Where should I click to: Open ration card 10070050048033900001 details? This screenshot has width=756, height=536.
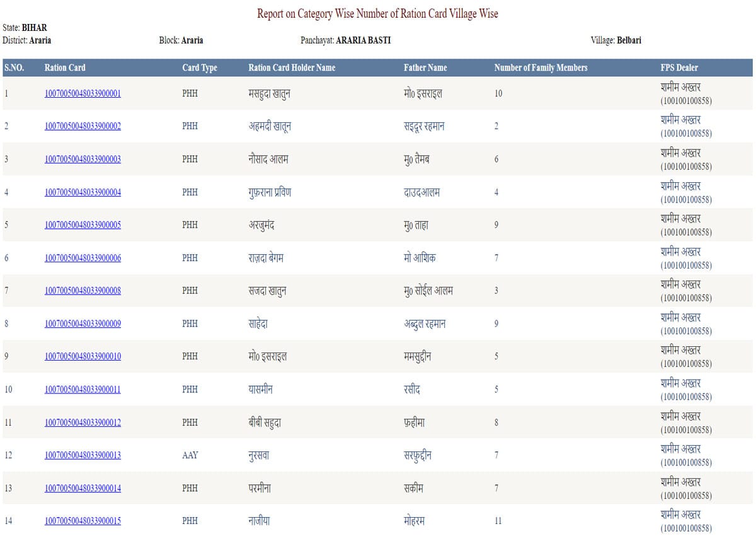[83, 93]
